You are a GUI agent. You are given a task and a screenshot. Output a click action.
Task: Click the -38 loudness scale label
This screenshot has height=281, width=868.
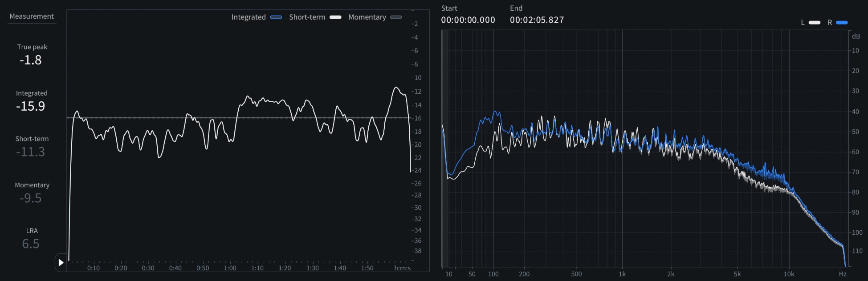tap(416, 251)
